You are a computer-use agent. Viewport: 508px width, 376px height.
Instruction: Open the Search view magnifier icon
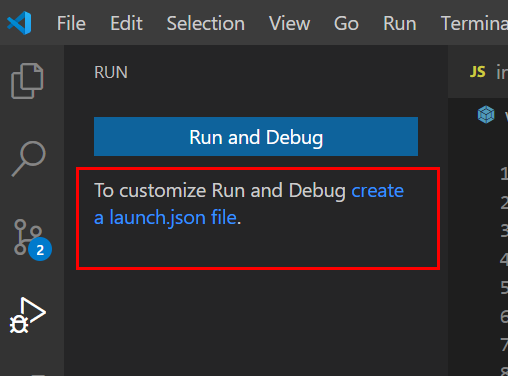pos(29,159)
